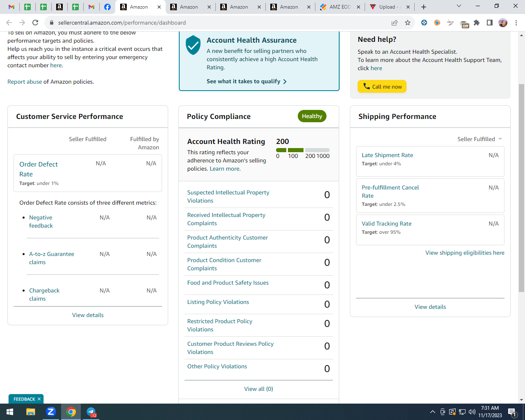Screen dimensions: 525x420
Task: Open Food and Product Safety Issues
Action: (228, 283)
